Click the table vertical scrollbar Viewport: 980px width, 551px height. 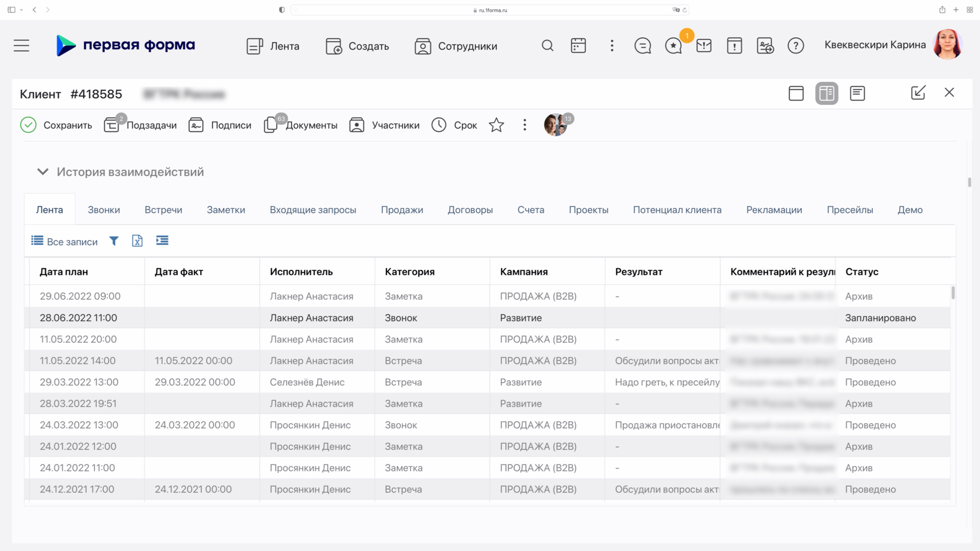(952, 293)
